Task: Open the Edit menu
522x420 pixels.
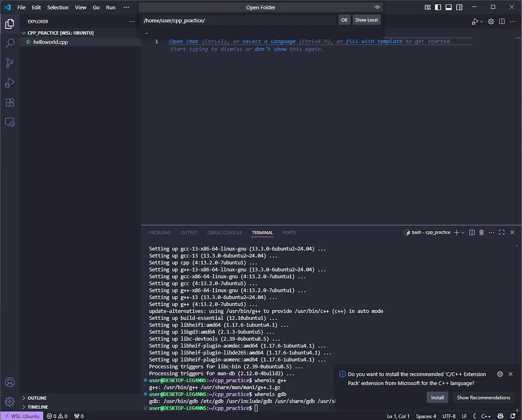Action: tap(36, 7)
